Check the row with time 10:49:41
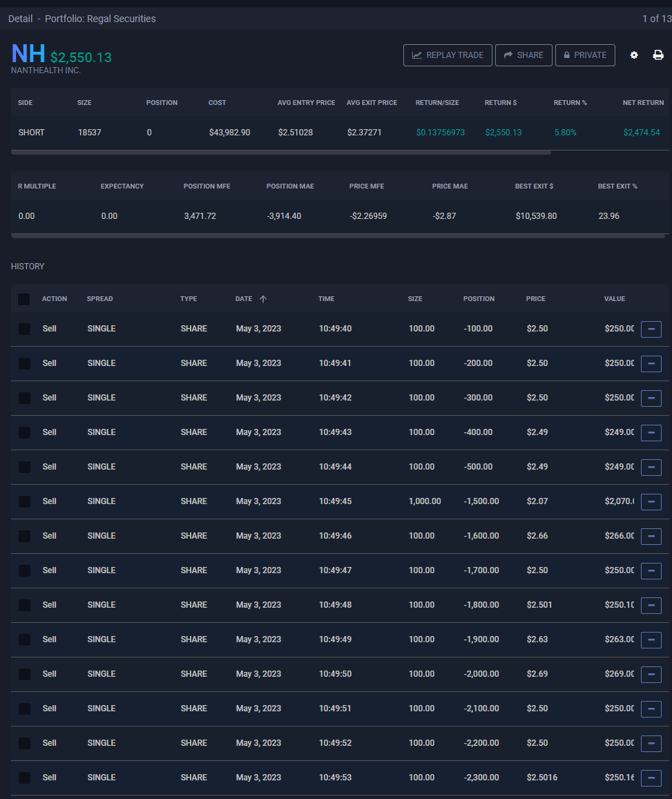 click(24, 363)
